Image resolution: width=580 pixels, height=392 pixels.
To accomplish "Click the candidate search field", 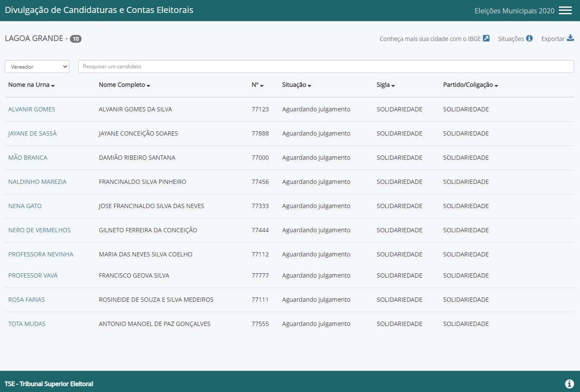I will tap(325, 66).
